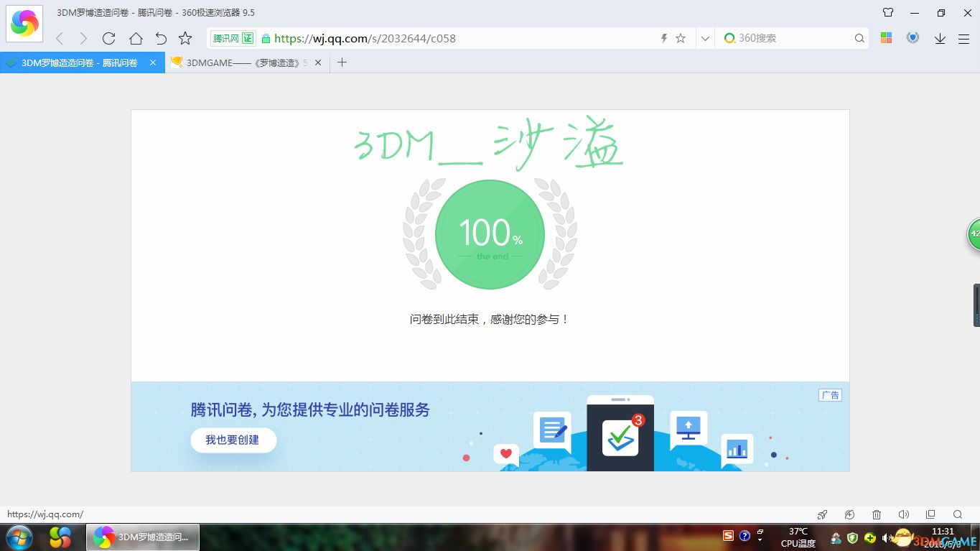Click the checkmark app icon with badge 3
The width and height of the screenshot is (980, 551).
tap(620, 438)
